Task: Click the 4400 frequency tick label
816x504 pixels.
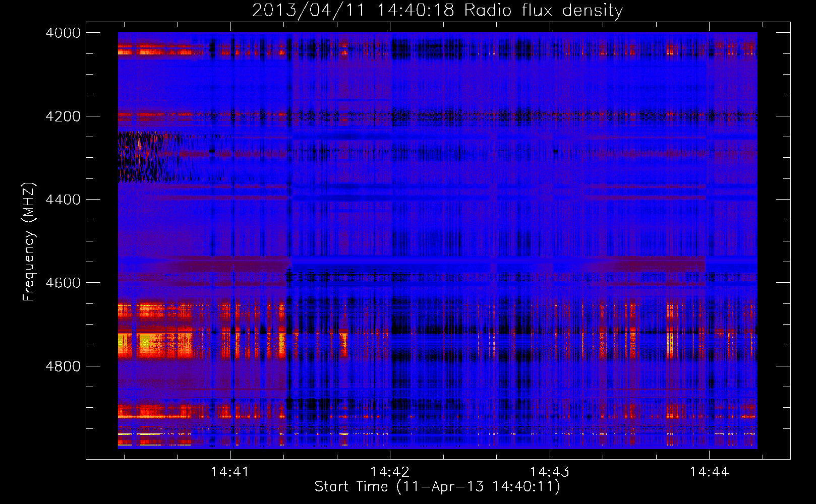Action: coord(63,200)
